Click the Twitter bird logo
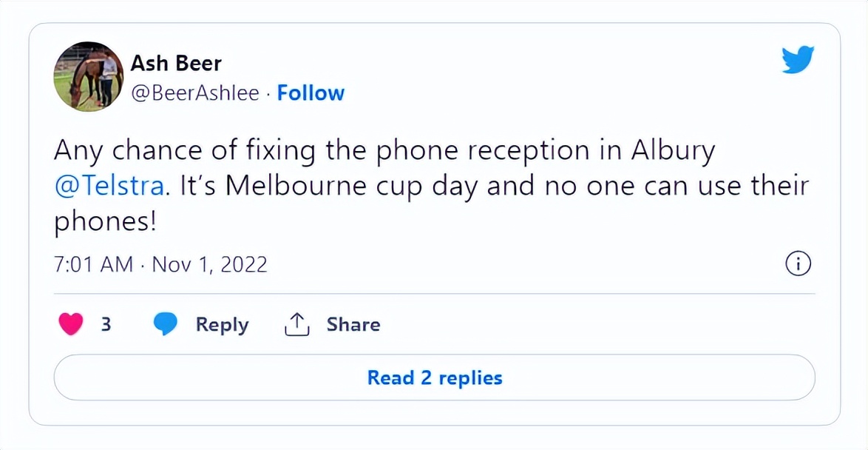Viewport: 868px width, 450px height. (x=799, y=58)
